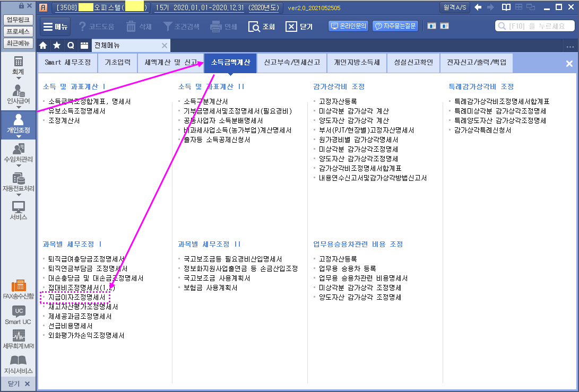Click the 코드도움 toolbar item
The image size is (579, 392).
[96, 27]
